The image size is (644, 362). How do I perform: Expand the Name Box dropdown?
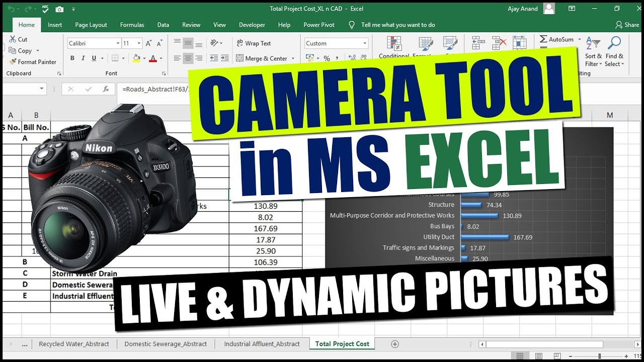click(42, 89)
